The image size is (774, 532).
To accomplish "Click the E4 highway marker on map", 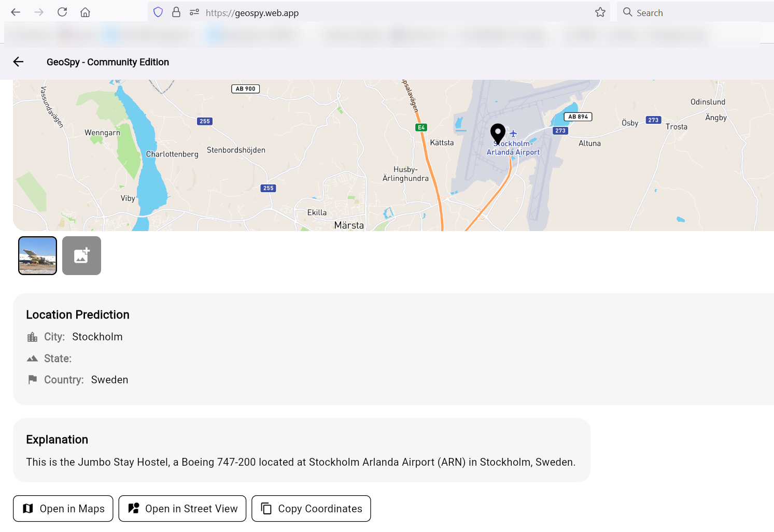I will [421, 127].
